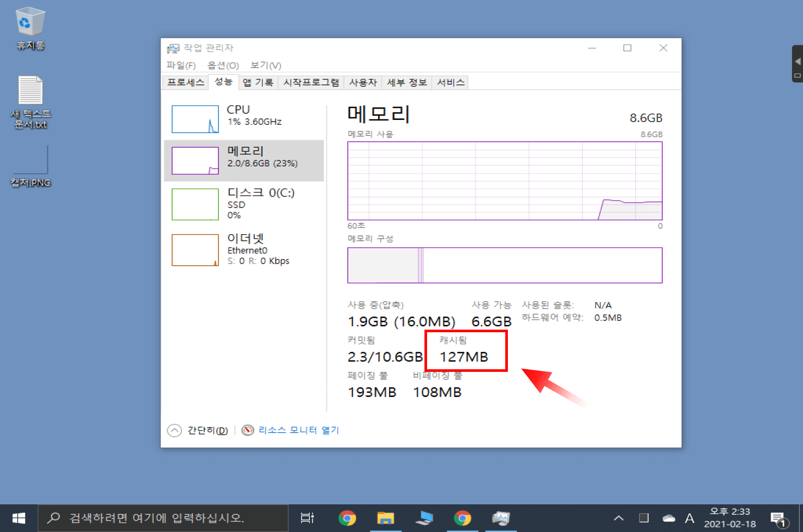This screenshot has width=803, height=532.
Task: Maximize the Task Manager window
Action: click(627, 48)
